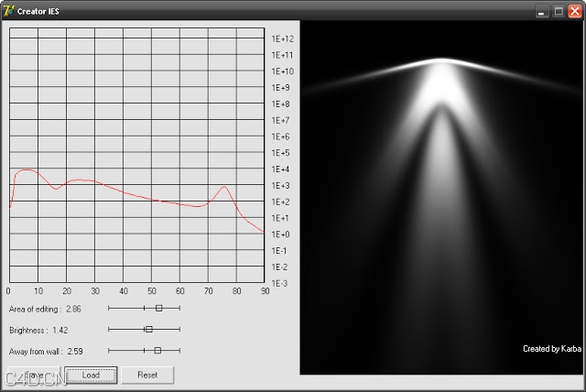Reset the IES curve with Reset button

pos(147,375)
